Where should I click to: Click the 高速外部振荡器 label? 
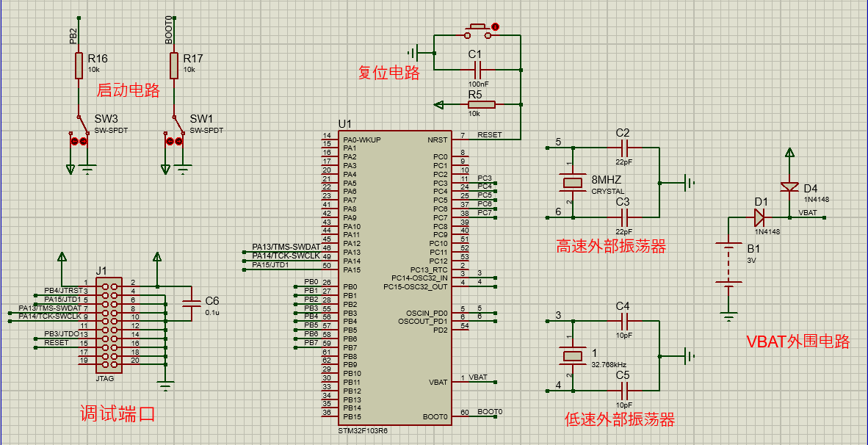pos(610,246)
